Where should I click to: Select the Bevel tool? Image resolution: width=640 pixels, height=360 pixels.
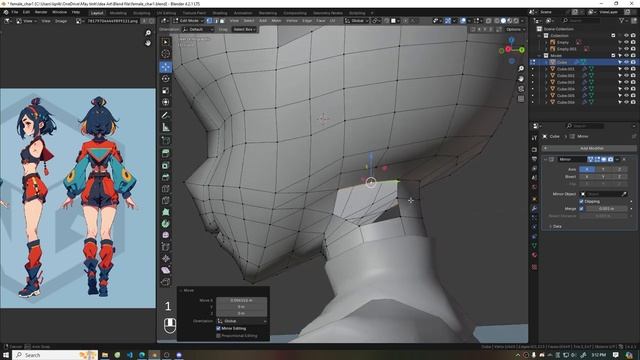[165, 177]
